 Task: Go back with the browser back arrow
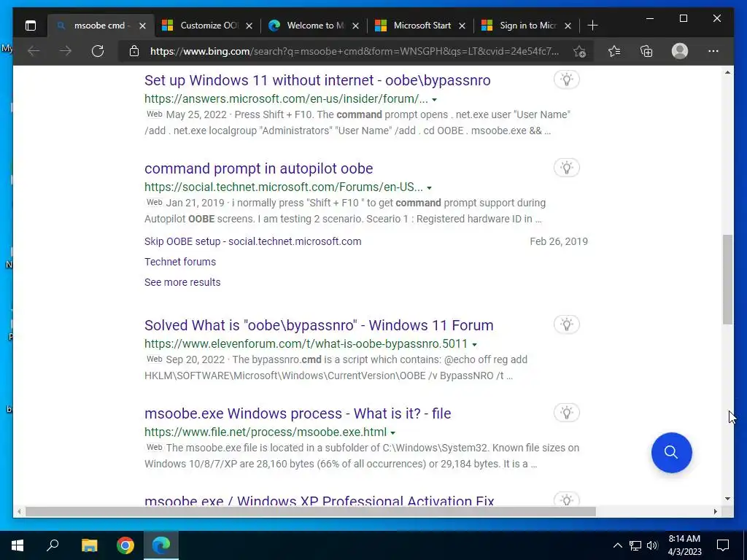(x=34, y=51)
